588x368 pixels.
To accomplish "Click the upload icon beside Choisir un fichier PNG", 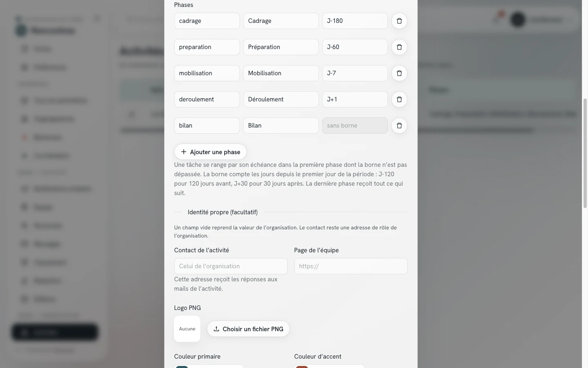I will 216,329.
